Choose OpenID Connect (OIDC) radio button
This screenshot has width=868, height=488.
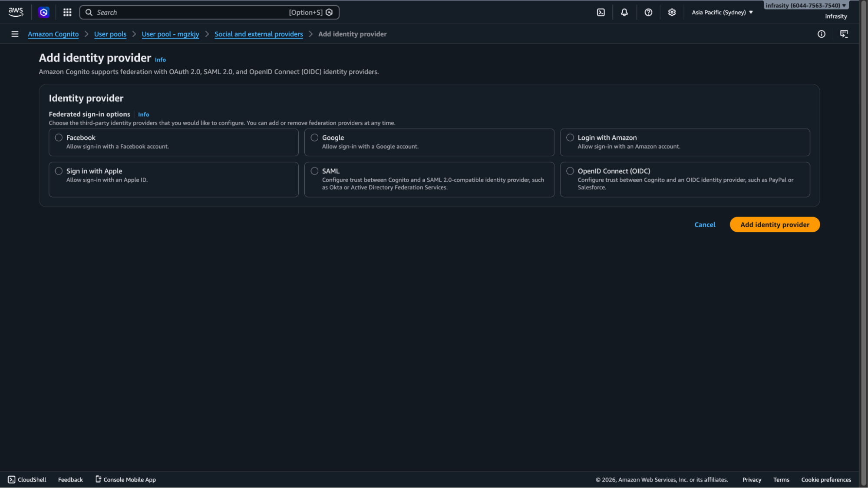click(570, 171)
